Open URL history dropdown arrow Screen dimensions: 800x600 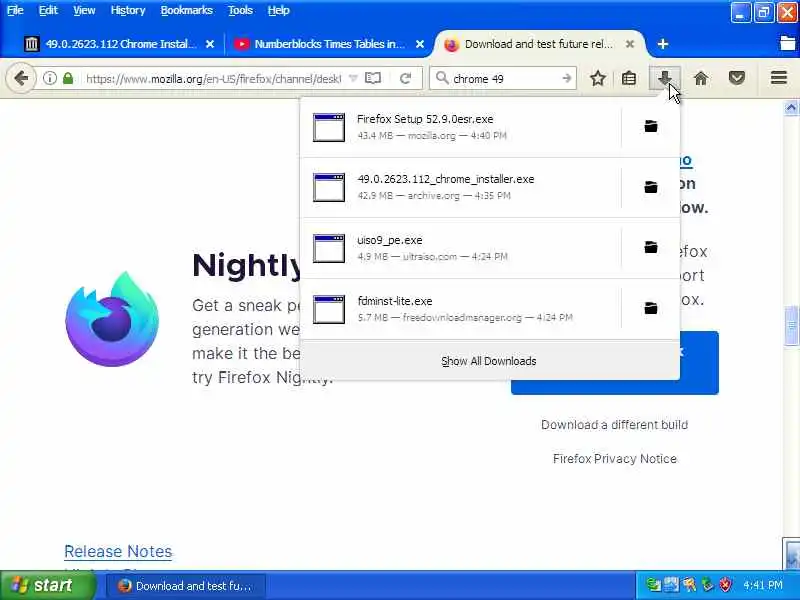353,78
